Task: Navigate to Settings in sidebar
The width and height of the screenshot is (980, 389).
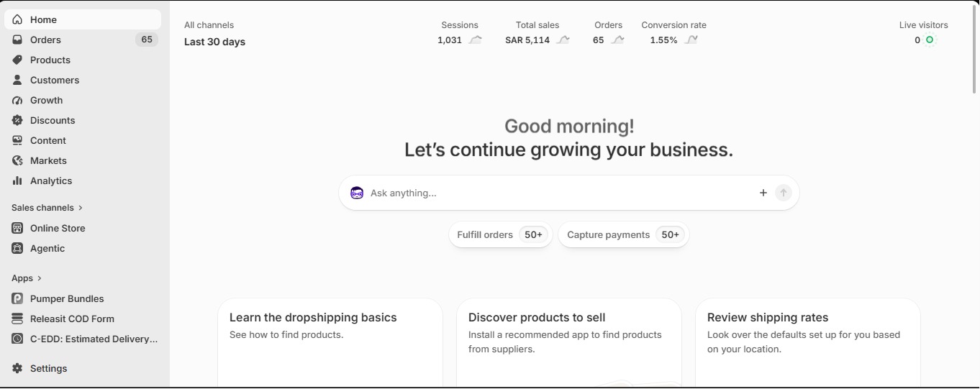Action: click(83, 368)
